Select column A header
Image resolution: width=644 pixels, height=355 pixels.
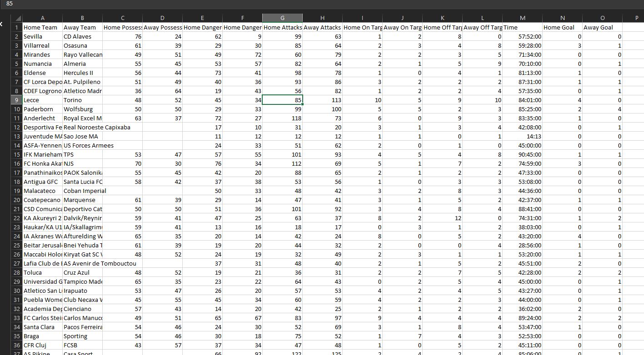[42, 18]
